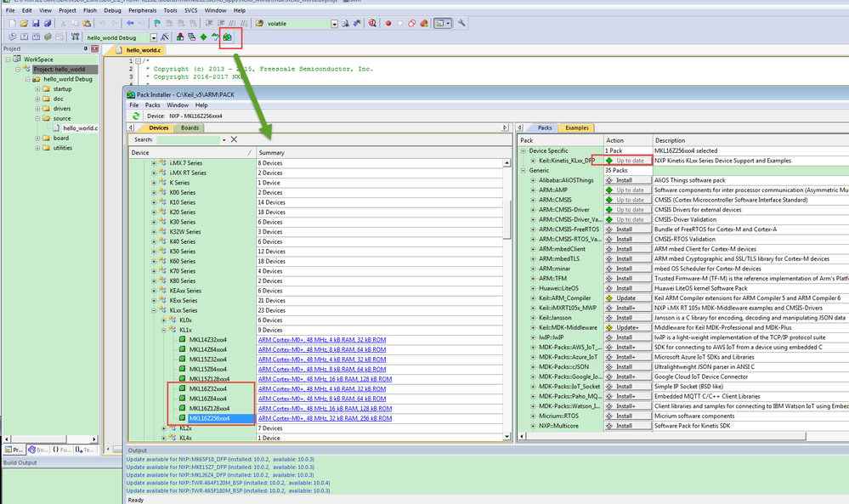Open the hello_world Debug target dropdown
The height and width of the screenshot is (504, 849).
point(154,37)
